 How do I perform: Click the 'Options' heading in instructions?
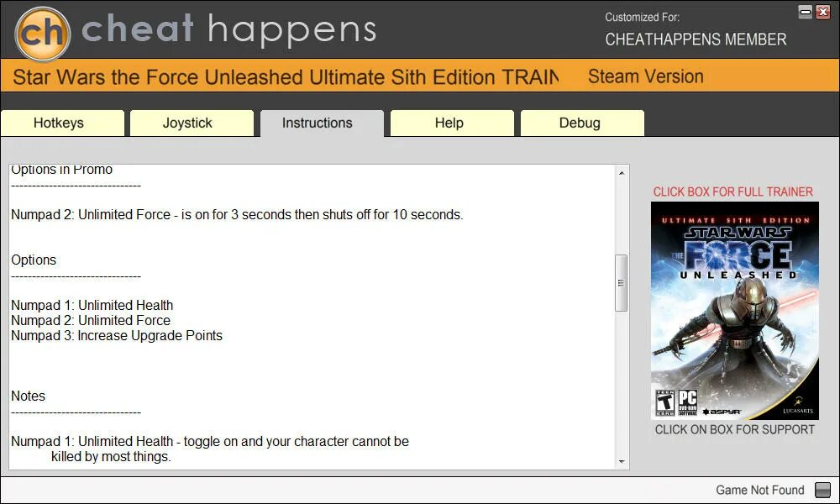pos(34,260)
